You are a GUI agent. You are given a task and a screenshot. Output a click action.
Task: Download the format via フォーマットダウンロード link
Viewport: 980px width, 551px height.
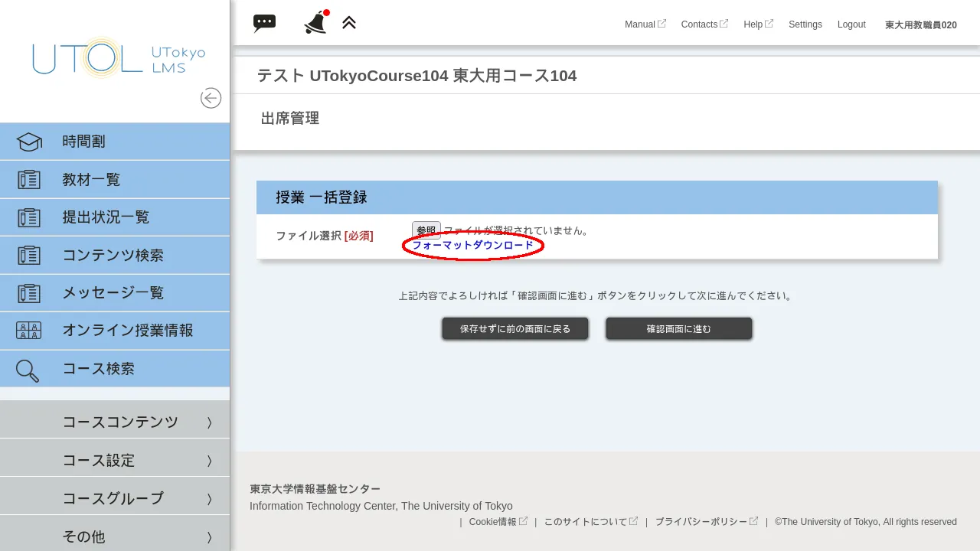[472, 246]
